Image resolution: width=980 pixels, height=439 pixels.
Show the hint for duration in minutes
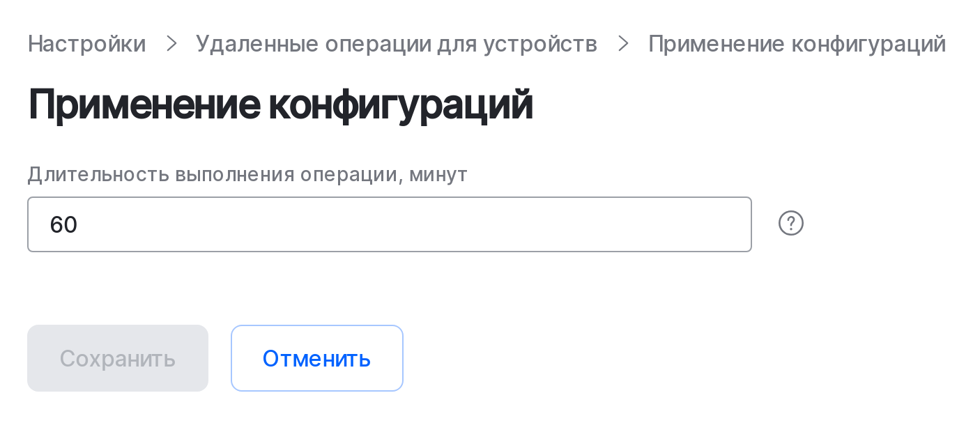(x=791, y=224)
